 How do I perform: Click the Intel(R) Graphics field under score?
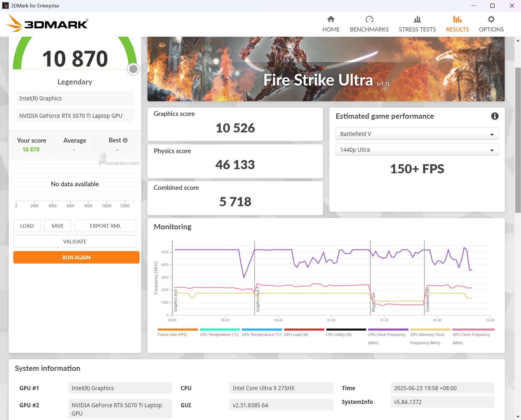pyautogui.click(x=75, y=99)
